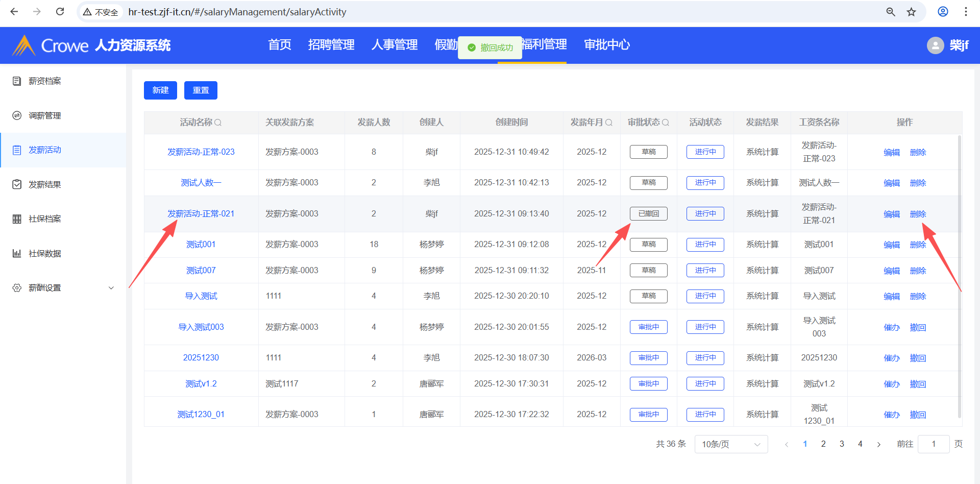980x484 pixels.
Task: Open the 10条/页 page size dropdown
Action: (730, 444)
